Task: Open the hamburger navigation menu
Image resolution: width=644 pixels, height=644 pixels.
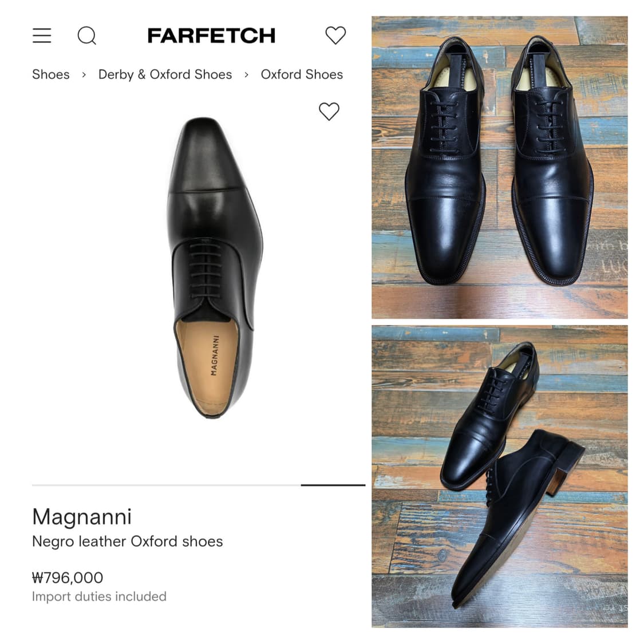Action: tap(42, 35)
